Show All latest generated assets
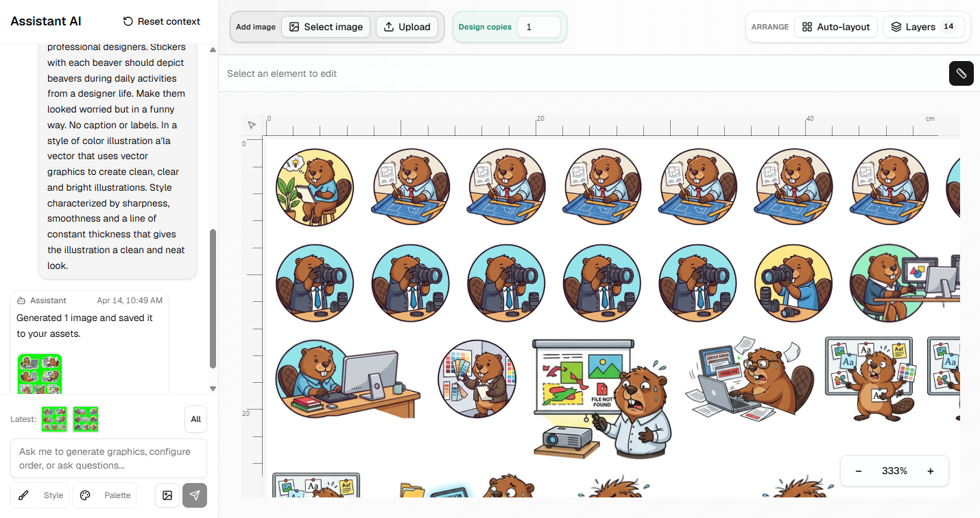 (195, 419)
